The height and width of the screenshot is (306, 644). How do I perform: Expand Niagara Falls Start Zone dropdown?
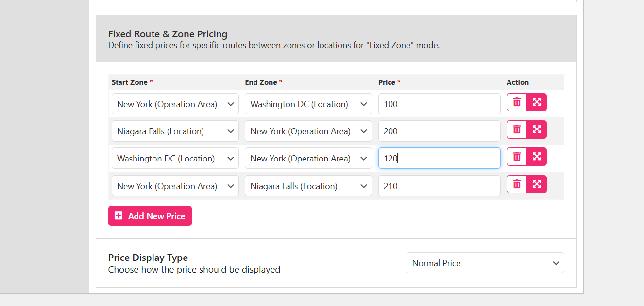[175, 131]
